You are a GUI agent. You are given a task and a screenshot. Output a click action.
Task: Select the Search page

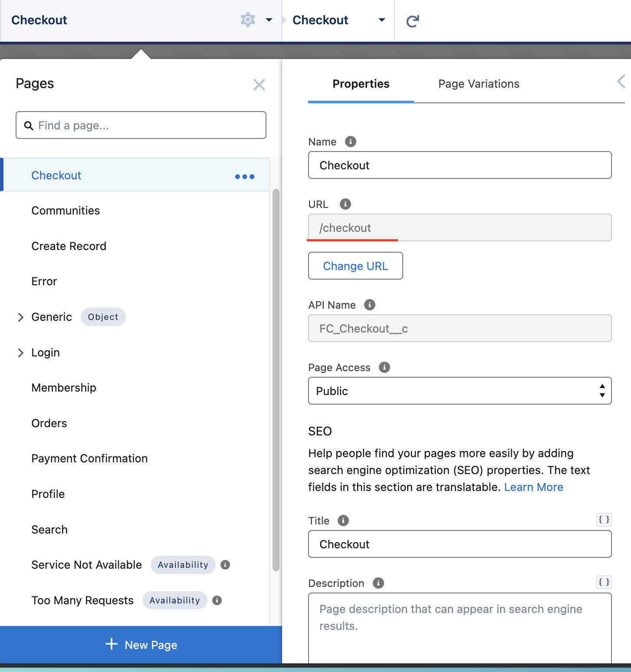pyautogui.click(x=49, y=530)
